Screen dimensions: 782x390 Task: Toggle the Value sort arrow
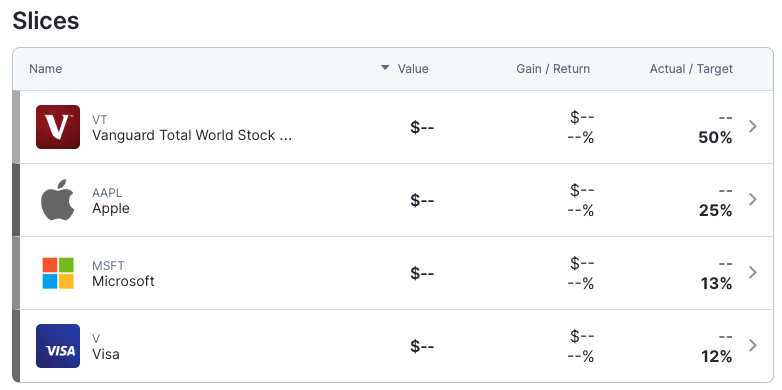385,68
